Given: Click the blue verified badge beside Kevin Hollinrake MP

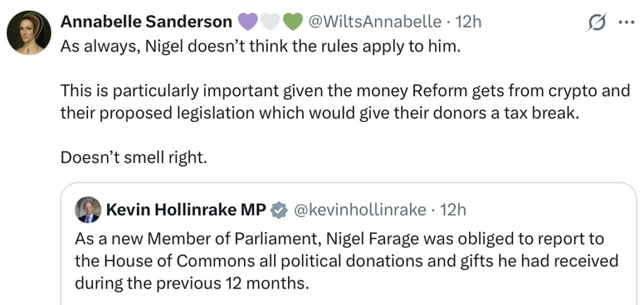Looking at the screenshot, I should click(278, 210).
